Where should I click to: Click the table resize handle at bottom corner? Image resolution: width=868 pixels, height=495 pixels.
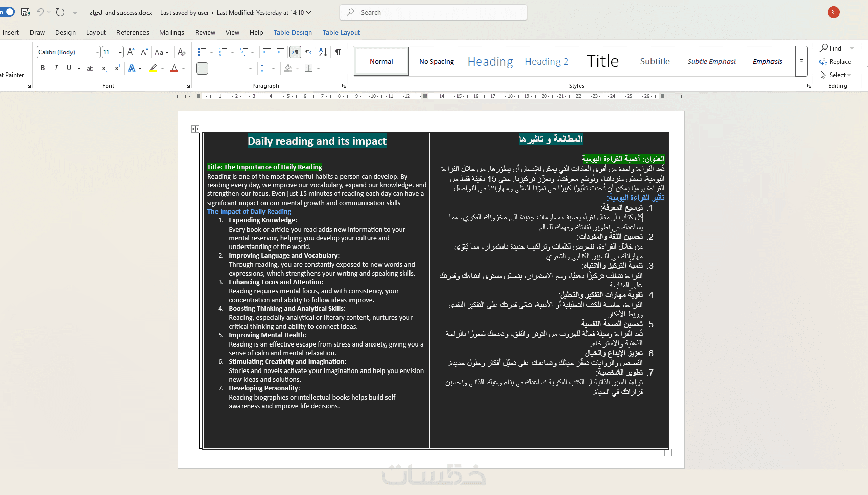pyautogui.click(x=668, y=453)
